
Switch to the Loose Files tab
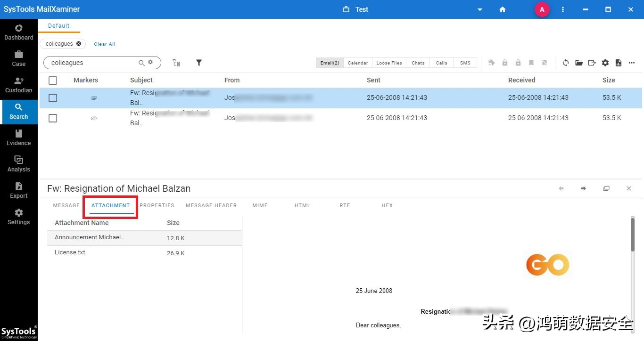[x=389, y=63]
